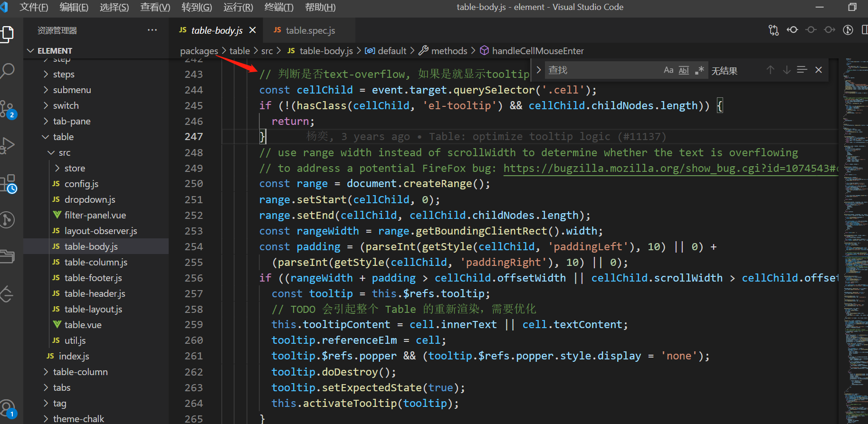Open GitLens view in activity bar

point(8,220)
